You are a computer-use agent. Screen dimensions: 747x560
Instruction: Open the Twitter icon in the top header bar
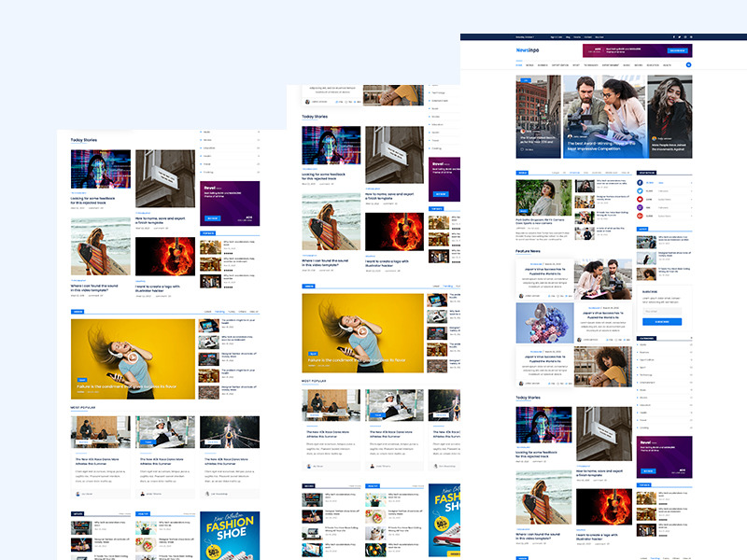tap(681, 37)
